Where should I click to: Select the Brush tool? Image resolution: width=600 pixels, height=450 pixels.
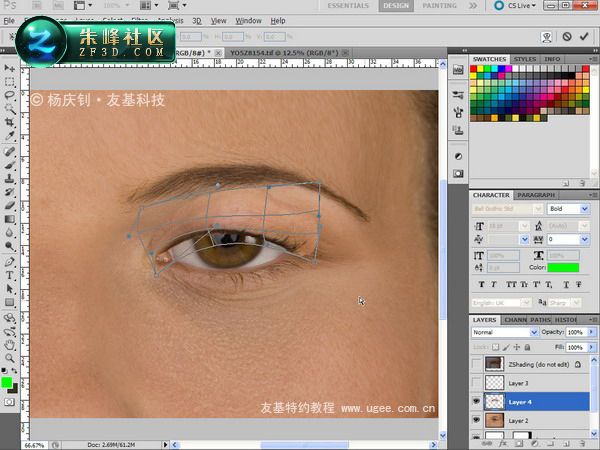[x=10, y=165]
